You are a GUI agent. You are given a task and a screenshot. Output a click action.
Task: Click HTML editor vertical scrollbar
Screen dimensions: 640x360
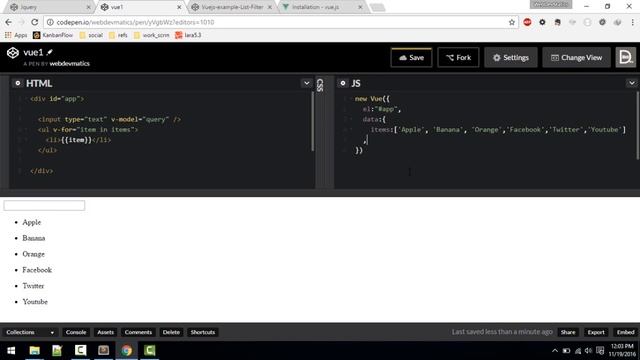(313, 122)
